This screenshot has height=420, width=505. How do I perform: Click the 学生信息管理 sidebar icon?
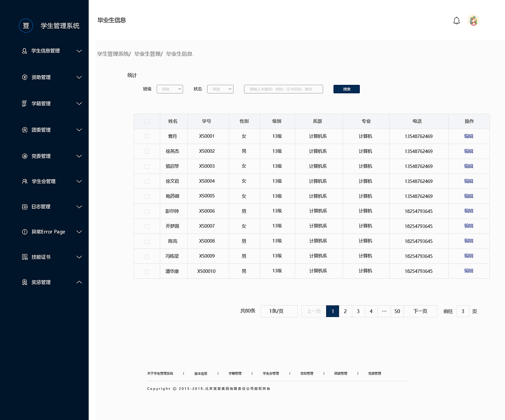[24, 51]
